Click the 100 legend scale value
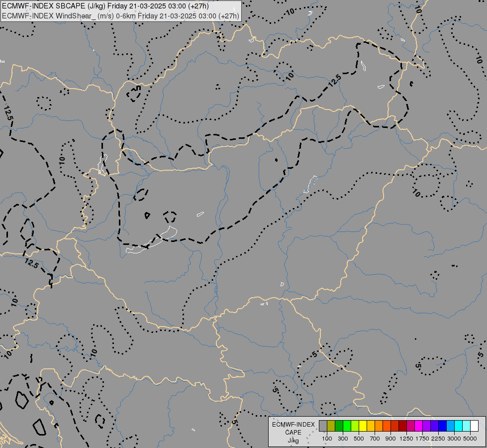The image size is (487, 448). click(327, 439)
